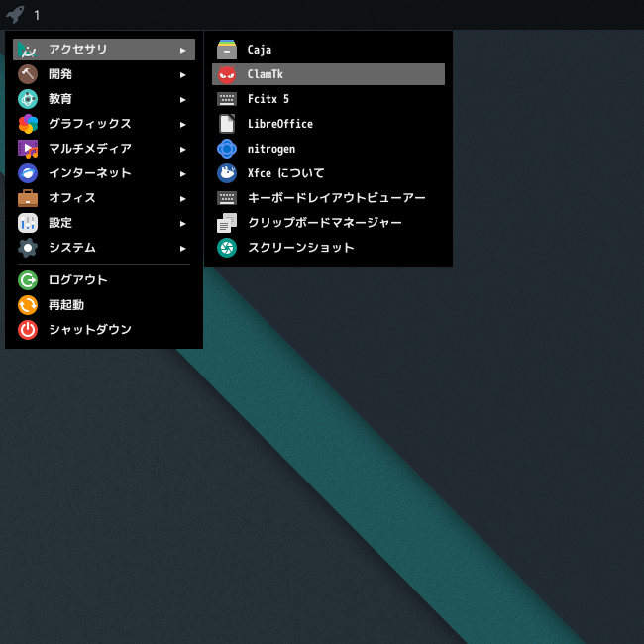The height and width of the screenshot is (644, 644).
Task: Expand the グラフィックス submenu arrow
Action: point(182,125)
